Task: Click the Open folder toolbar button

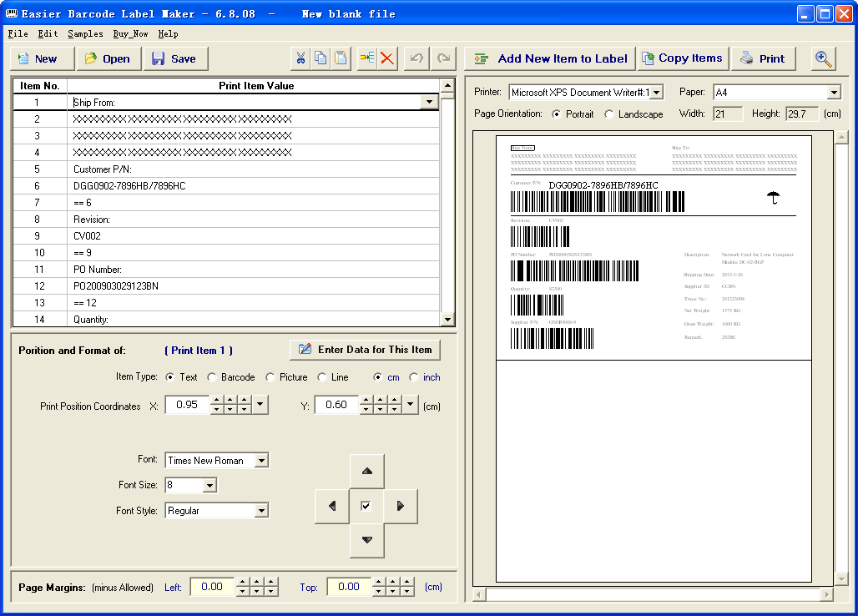Action: [x=109, y=58]
